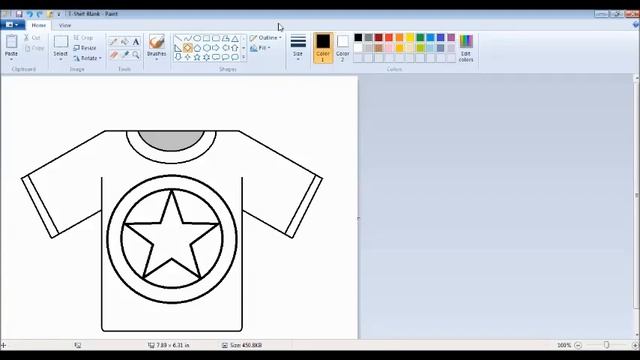640x360 pixels.
Task: Choose the Hexagon shape
Action: [207, 48]
